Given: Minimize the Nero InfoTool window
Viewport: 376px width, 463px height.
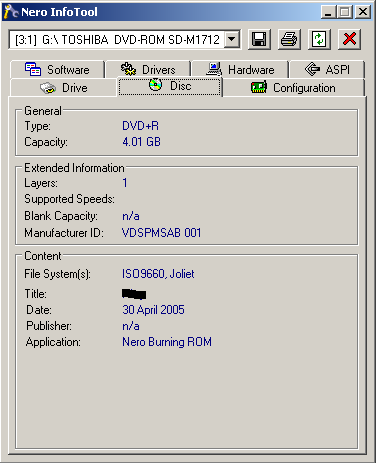Looking at the screenshot, I should click(x=329, y=12).
